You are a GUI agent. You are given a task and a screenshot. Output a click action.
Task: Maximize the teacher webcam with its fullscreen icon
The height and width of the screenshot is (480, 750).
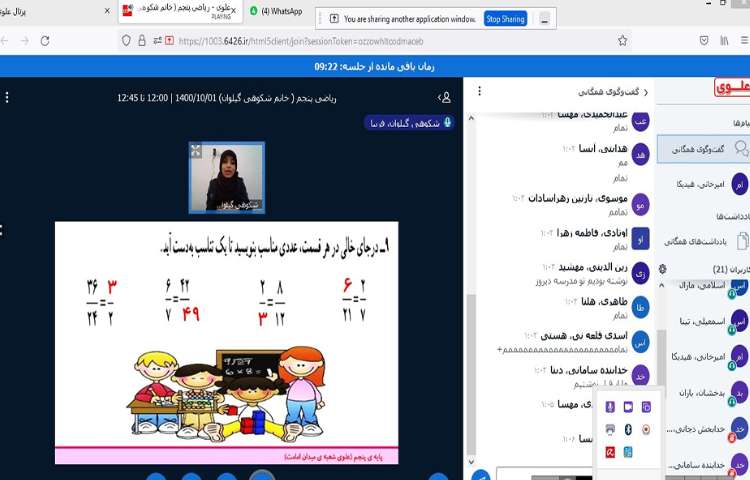(x=196, y=151)
